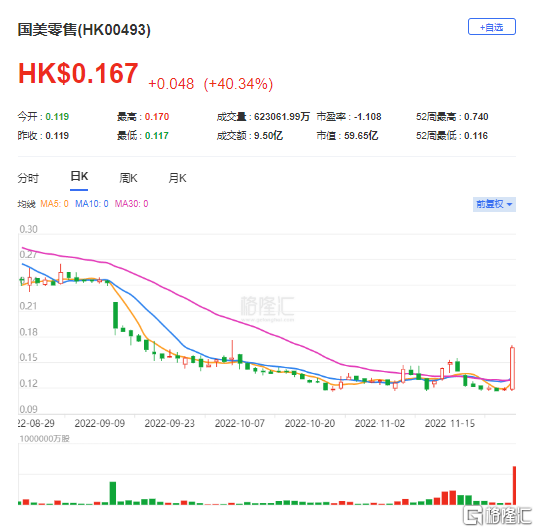Click the 2022-09-09 date axis label

(100, 423)
